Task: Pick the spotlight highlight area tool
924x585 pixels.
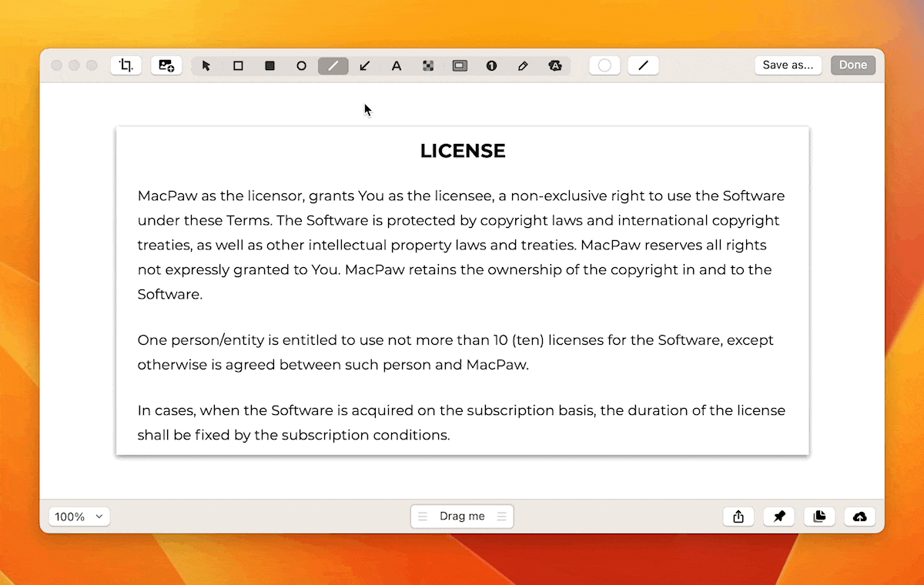Action: coord(460,66)
